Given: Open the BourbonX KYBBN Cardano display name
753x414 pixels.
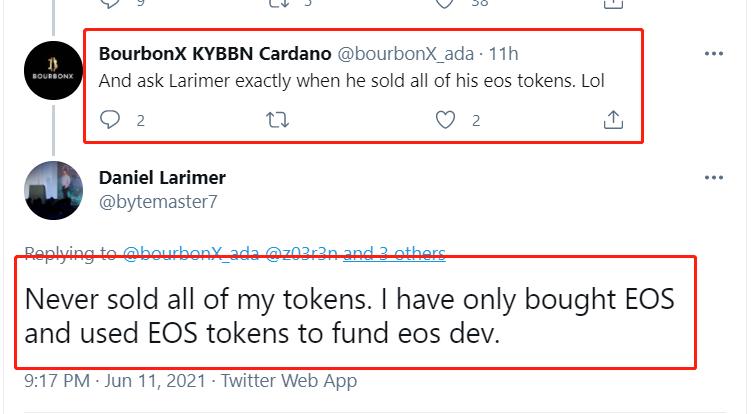Looking at the screenshot, I should [x=211, y=53].
